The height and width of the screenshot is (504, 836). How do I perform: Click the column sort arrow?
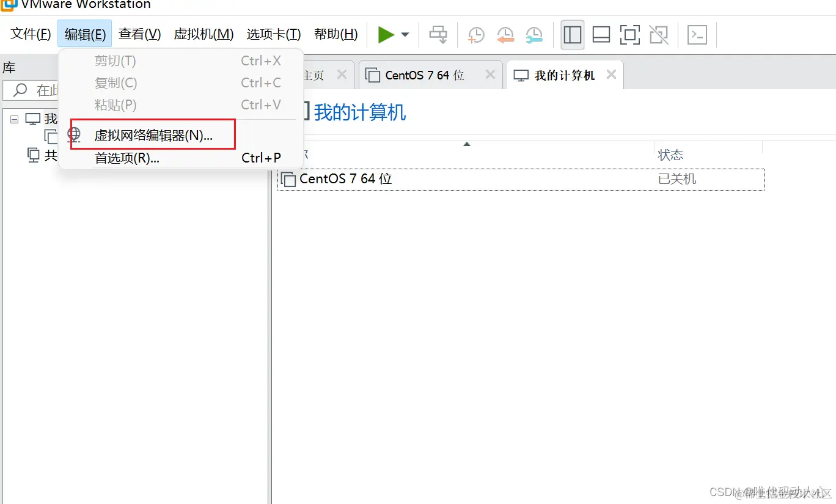tap(467, 144)
